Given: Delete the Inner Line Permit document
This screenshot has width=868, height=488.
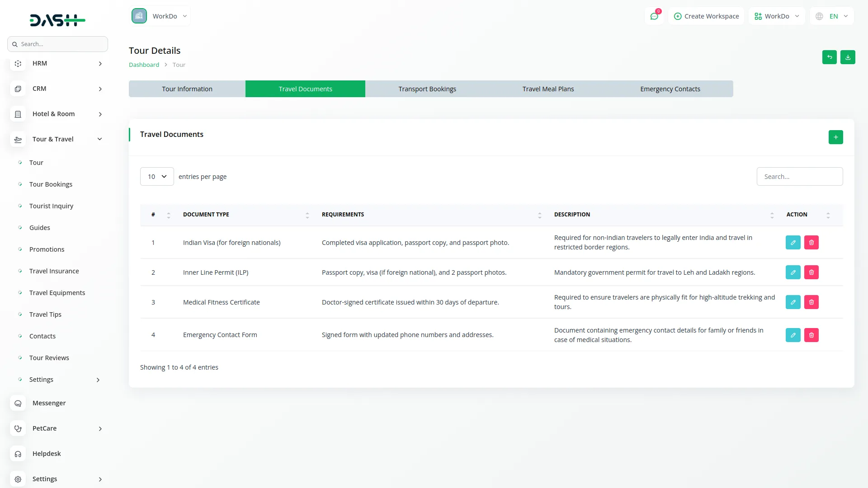Looking at the screenshot, I should pos(811,272).
